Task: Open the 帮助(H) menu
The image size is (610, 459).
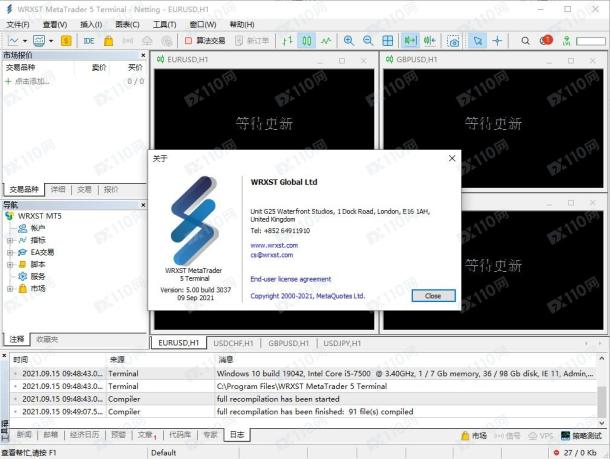Action: pos(242,25)
